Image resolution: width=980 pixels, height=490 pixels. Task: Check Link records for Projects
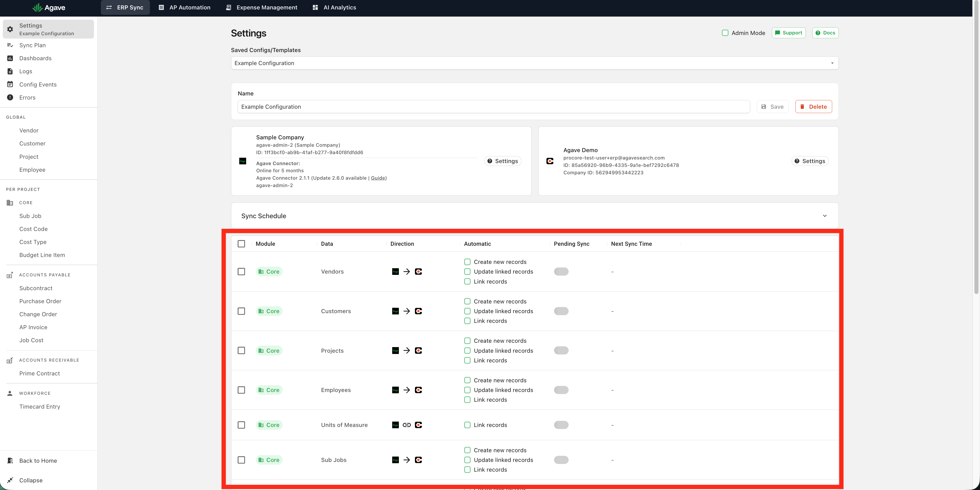click(467, 360)
